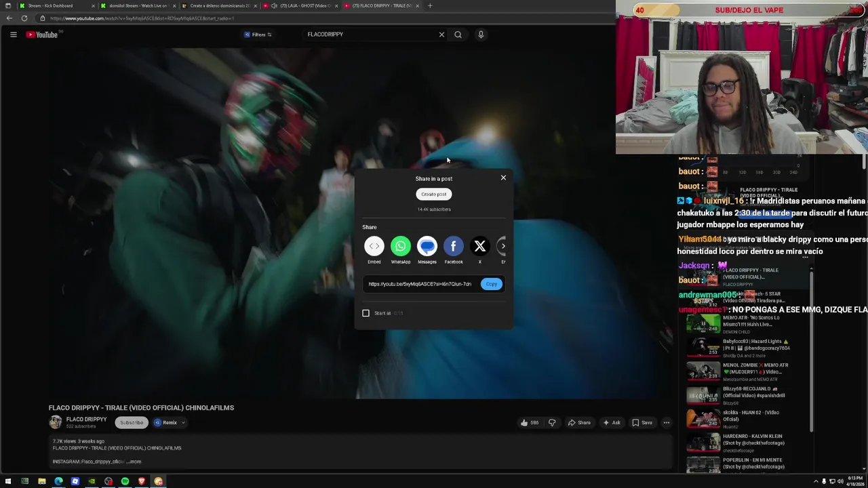The width and height of the screenshot is (868, 488).
Task: Dislike the video with thumbs down
Action: pos(552,423)
